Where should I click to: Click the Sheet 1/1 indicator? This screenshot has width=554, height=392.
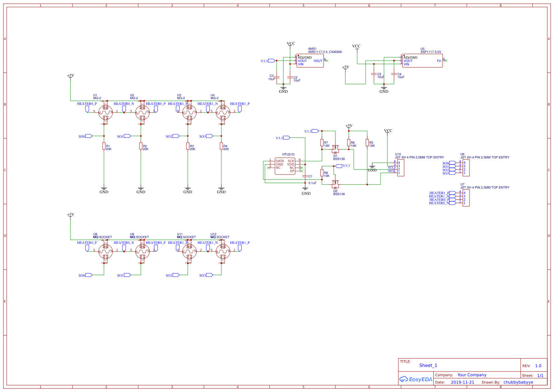pyautogui.click(x=541, y=375)
